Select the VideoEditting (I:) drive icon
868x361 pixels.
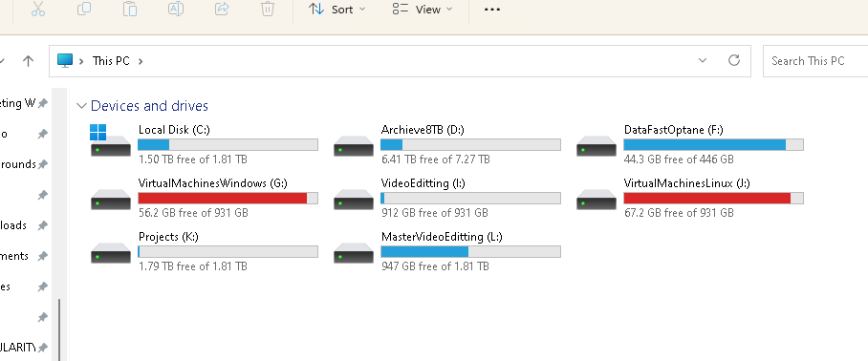(353, 200)
